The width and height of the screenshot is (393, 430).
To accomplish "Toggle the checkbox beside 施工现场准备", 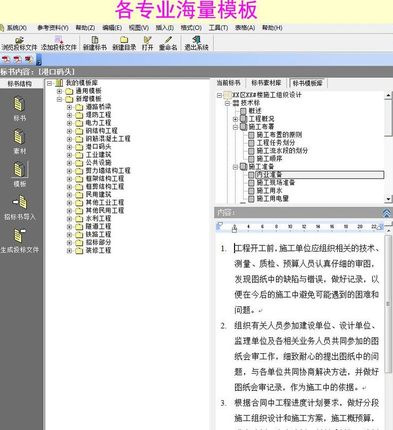I will pos(251,183).
